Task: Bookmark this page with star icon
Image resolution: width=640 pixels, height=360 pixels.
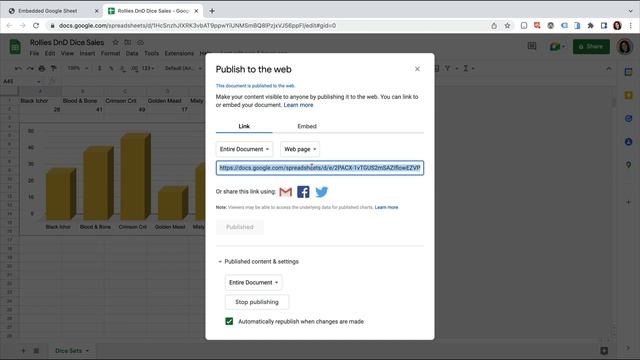Action: [x=507, y=26]
